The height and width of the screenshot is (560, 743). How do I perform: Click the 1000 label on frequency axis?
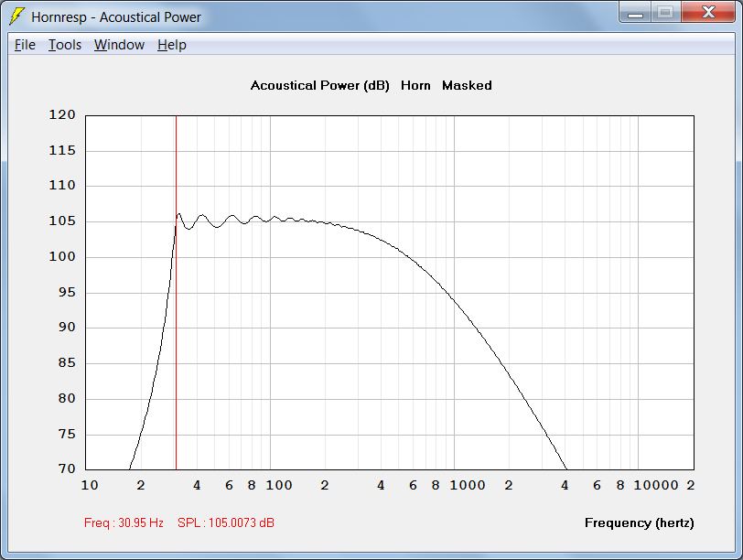pos(468,485)
